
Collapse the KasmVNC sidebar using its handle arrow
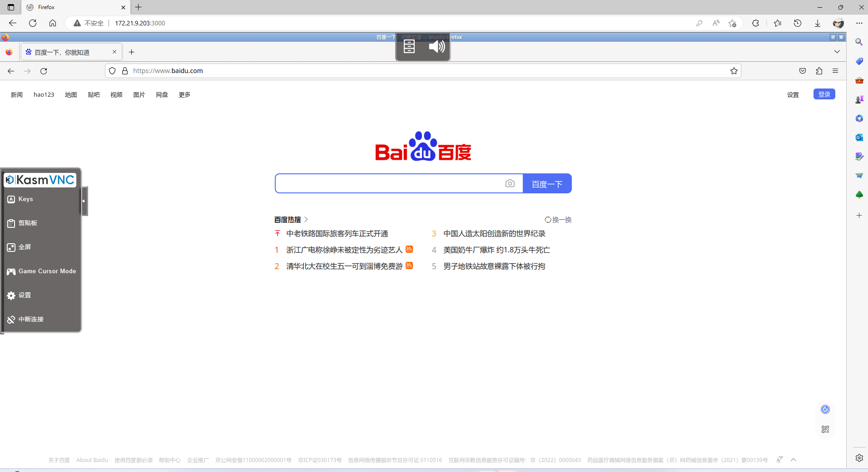coord(84,201)
